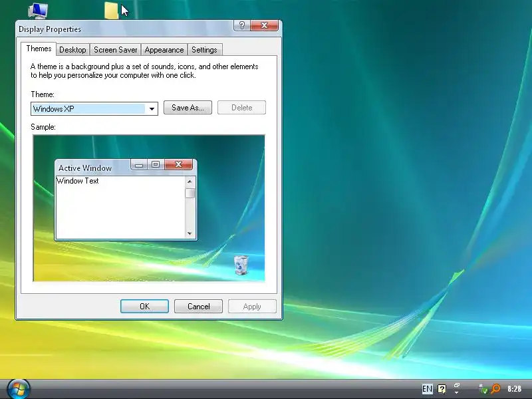Screen dimensions: 532x399
Task: Click the Recycle Bin in the sample preview
Action: point(241,265)
